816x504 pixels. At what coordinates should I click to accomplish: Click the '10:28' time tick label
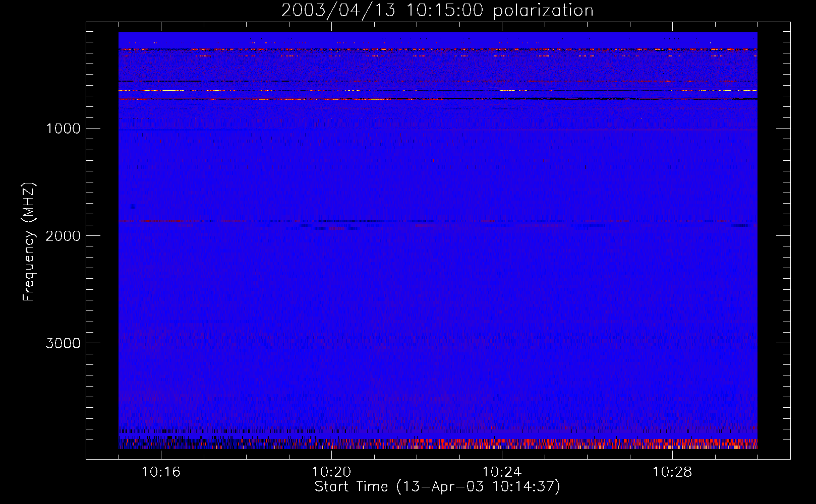pos(672,472)
